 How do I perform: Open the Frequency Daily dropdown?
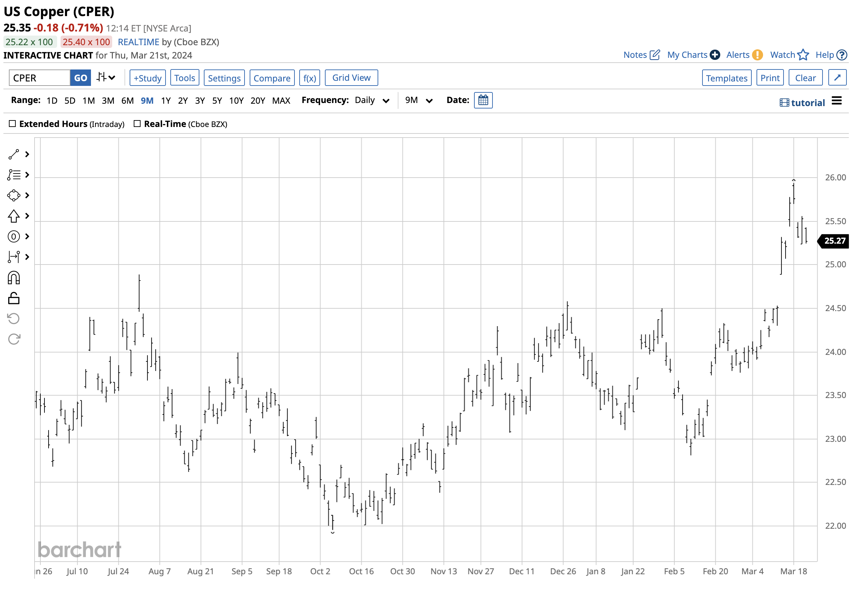click(371, 100)
